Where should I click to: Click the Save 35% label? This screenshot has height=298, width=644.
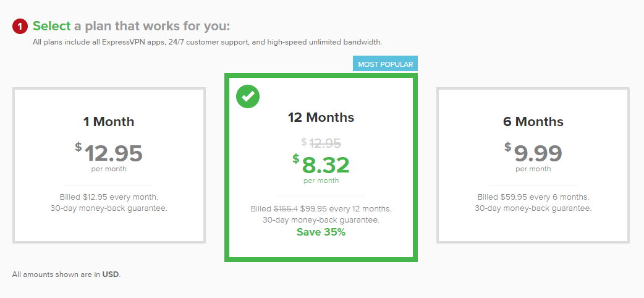click(321, 232)
